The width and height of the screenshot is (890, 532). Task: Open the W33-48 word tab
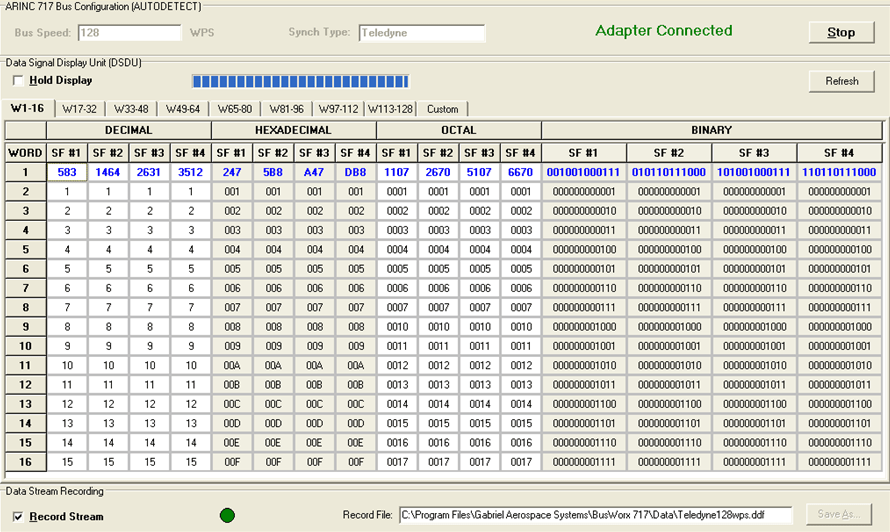point(131,109)
